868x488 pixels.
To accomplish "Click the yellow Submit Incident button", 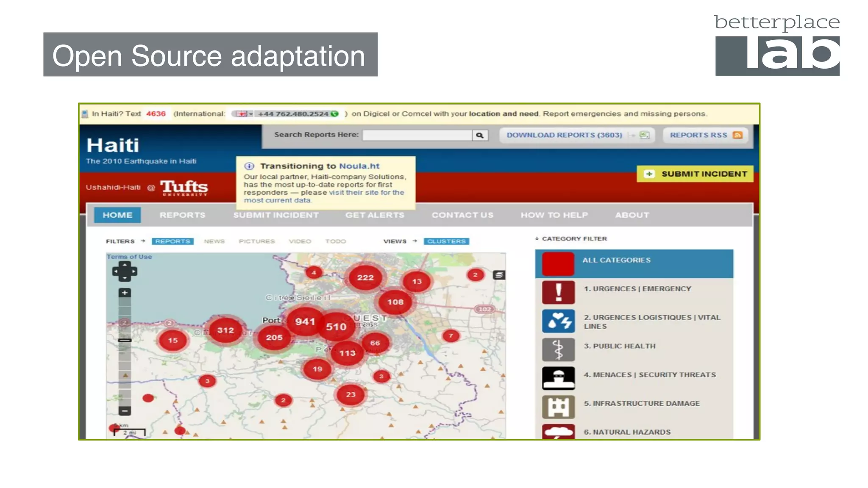I will coord(695,174).
